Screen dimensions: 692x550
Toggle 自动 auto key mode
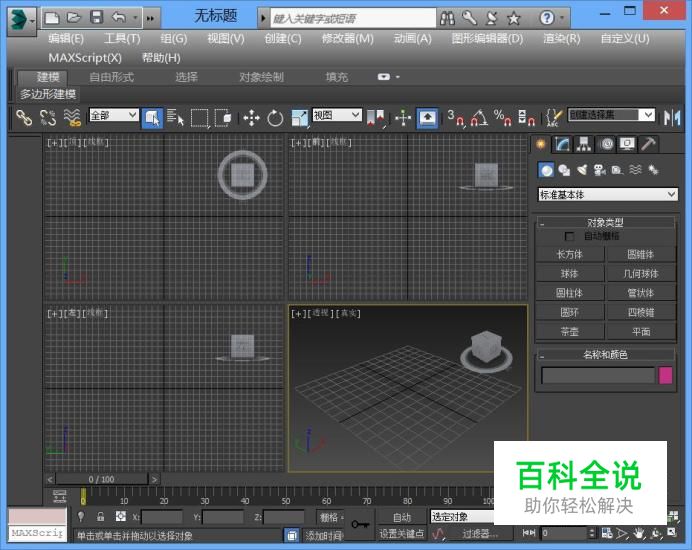click(401, 517)
